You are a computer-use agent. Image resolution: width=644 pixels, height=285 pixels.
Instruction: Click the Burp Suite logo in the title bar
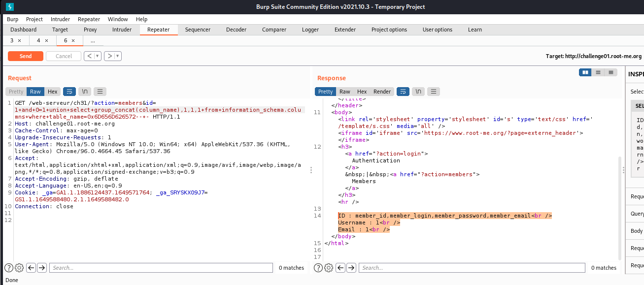(x=10, y=7)
